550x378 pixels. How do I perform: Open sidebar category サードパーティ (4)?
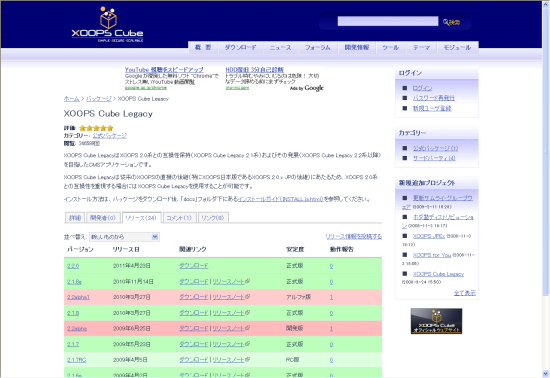(x=434, y=158)
